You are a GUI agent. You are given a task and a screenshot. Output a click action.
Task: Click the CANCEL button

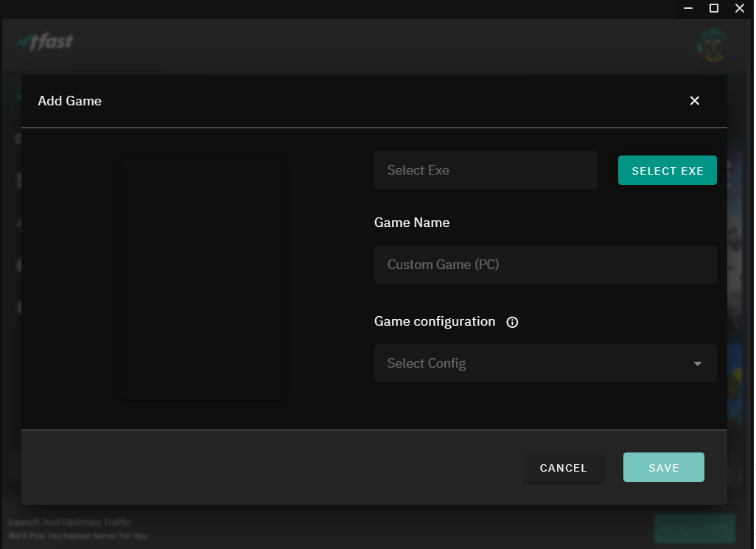pos(563,468)
